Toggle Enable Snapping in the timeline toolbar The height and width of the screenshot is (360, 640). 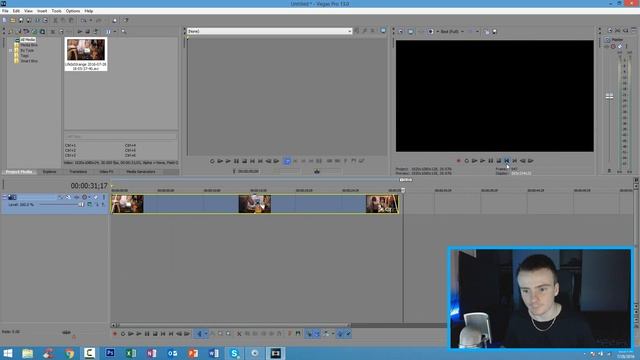click(x=309, y=334)
